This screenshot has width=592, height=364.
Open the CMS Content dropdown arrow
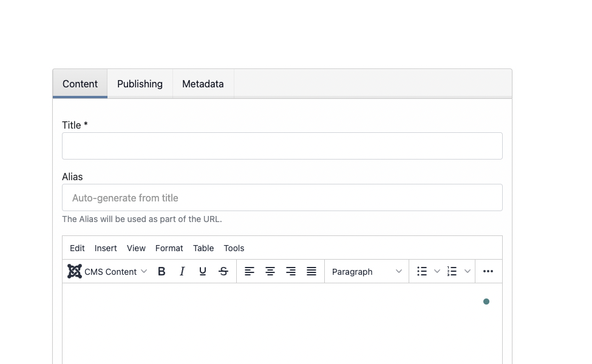pos(144,271)
